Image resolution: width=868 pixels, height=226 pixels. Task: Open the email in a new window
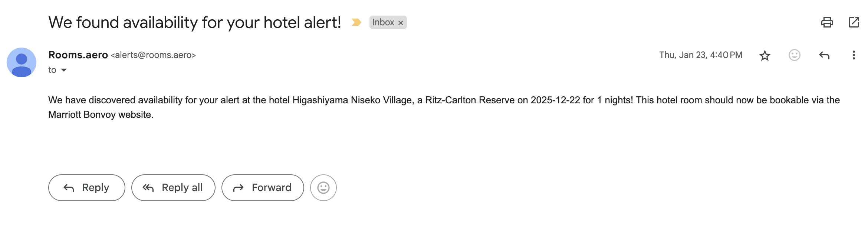tap(854, 23)
